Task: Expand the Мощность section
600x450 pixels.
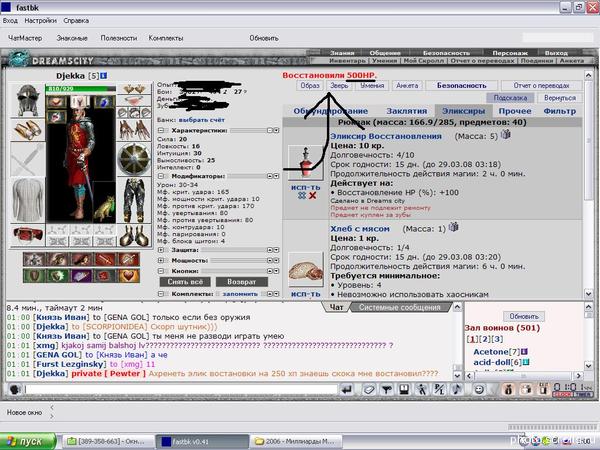Action: 161,260
